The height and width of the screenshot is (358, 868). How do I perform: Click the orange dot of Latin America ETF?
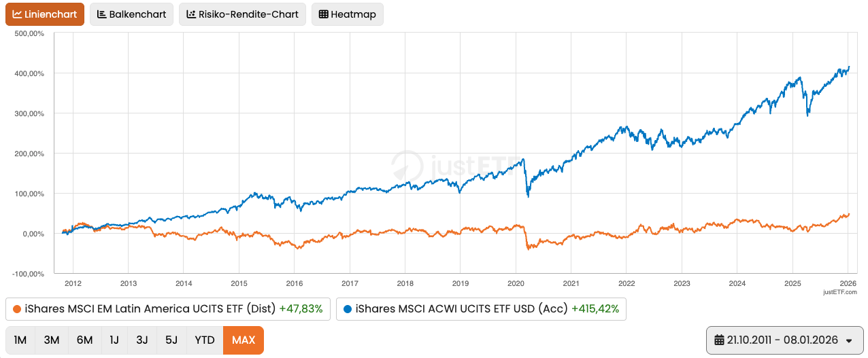point(17,308)
